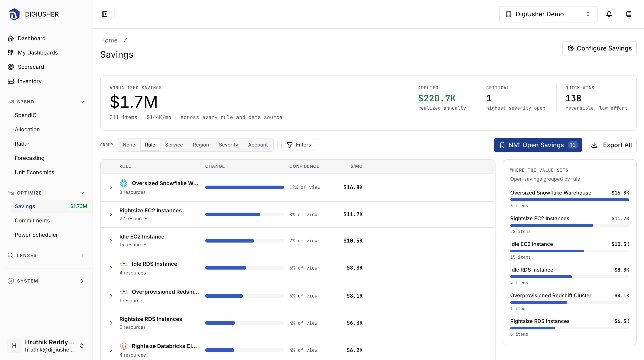Viewport: 644px width, 360px height.
Task: Click the Scorecard target icon
Action: pos(11,67)
